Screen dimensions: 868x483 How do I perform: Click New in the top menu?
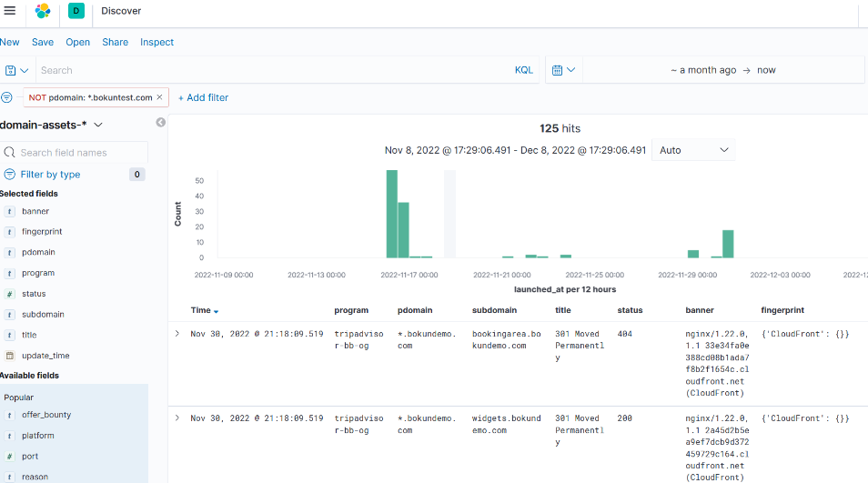tap(10, 42)
